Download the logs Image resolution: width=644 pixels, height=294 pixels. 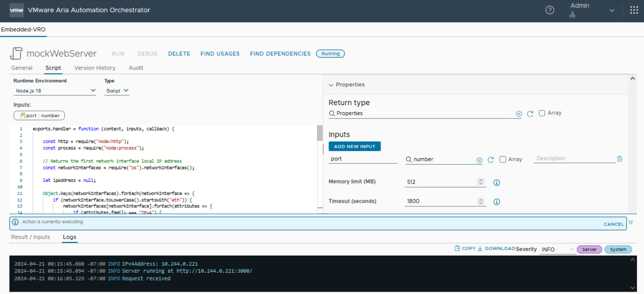[x=496, y=249]
